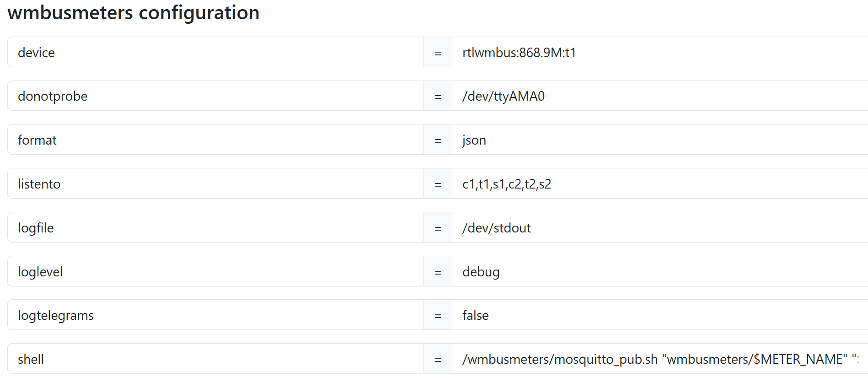The width and height of the screenshot is (868, 378).
Task: Select the shell key field
Action: [x=215, y=359]
